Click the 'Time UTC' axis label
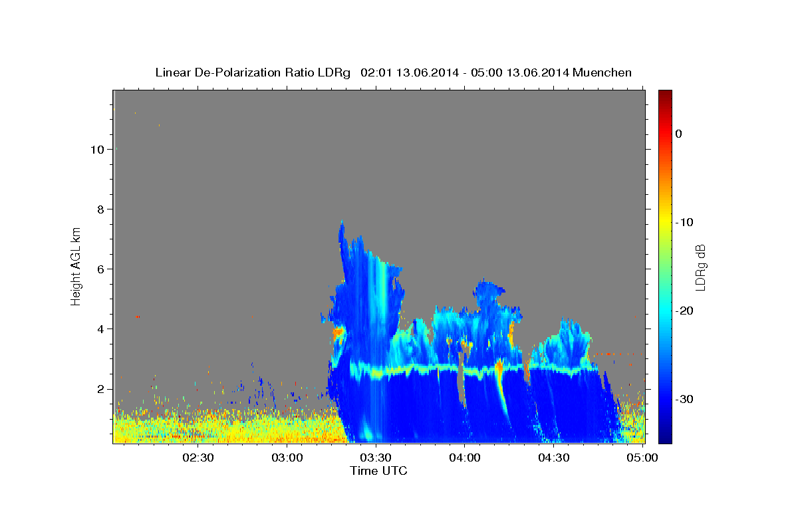Viewport: 798px width, 532px height. point(378,471)
